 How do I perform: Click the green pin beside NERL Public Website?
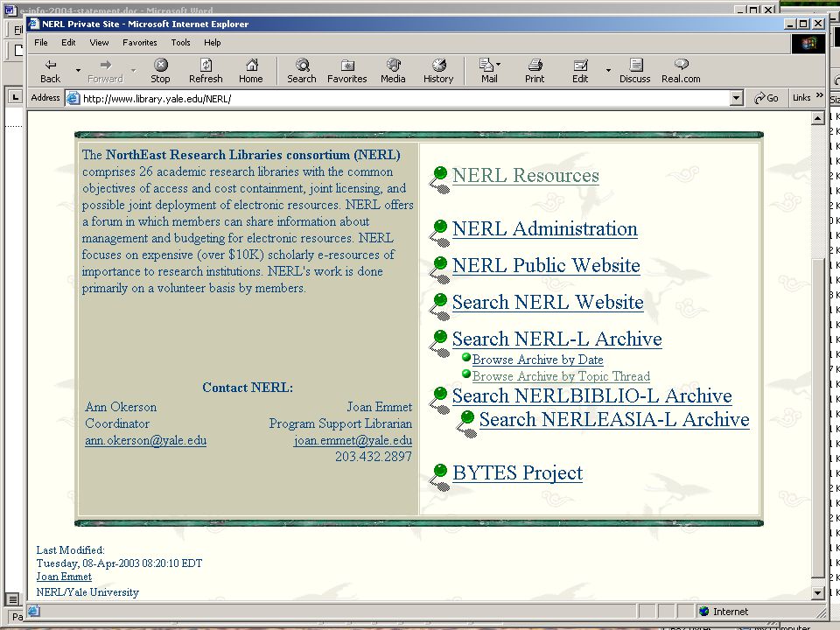coord(440,270)
